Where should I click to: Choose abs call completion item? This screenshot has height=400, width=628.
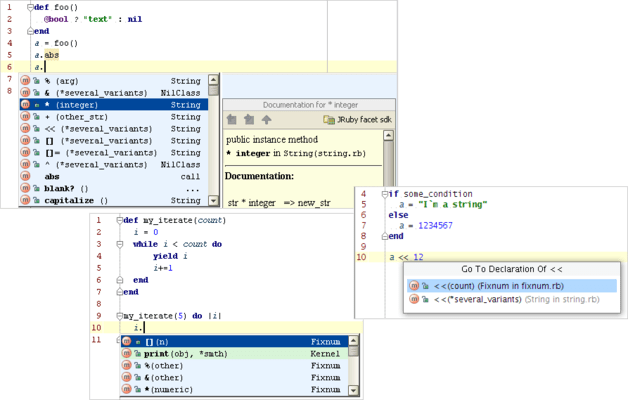pyautogui.click(x=114, y=176)
